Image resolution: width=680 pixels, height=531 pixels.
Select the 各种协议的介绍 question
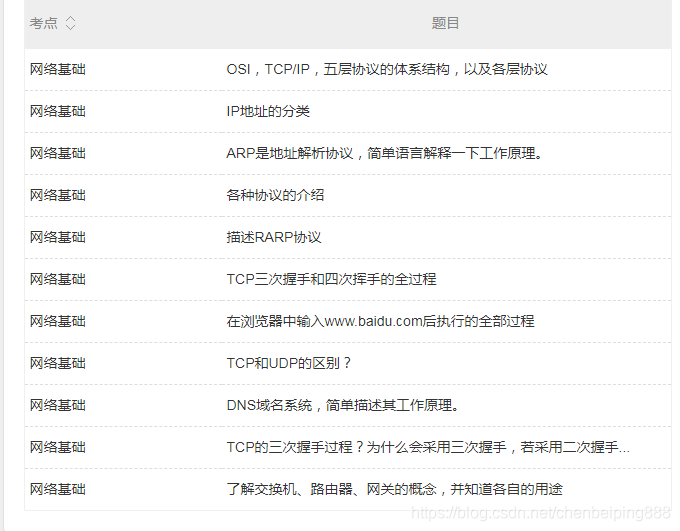click(275, 195)
